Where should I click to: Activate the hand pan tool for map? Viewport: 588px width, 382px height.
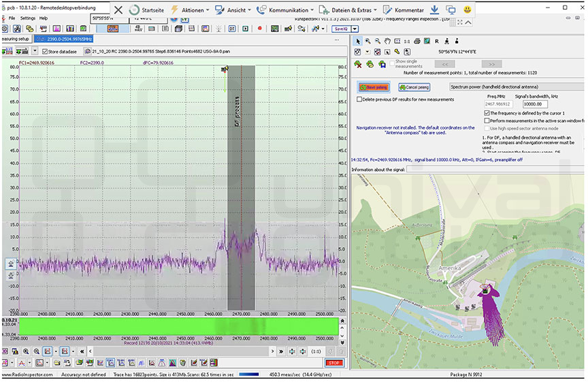coord(387,41)
